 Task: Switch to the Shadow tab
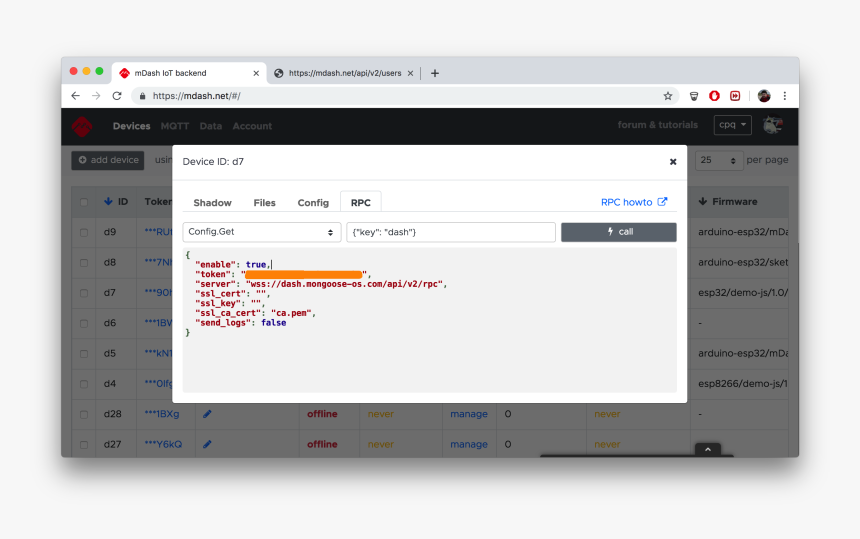(x=212, y=202)
